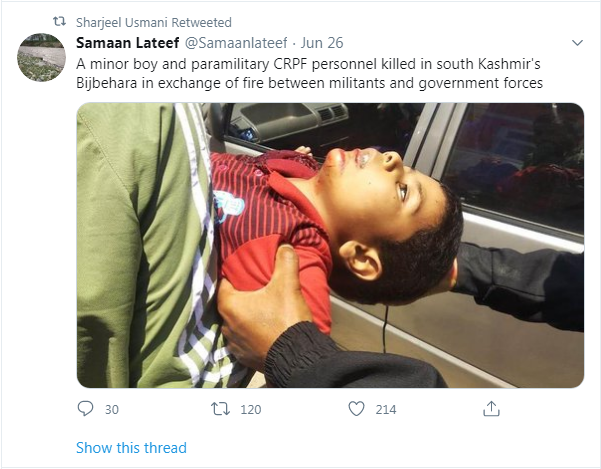
Task: Like the tweet with the heart icon
Action: point(356,409)
